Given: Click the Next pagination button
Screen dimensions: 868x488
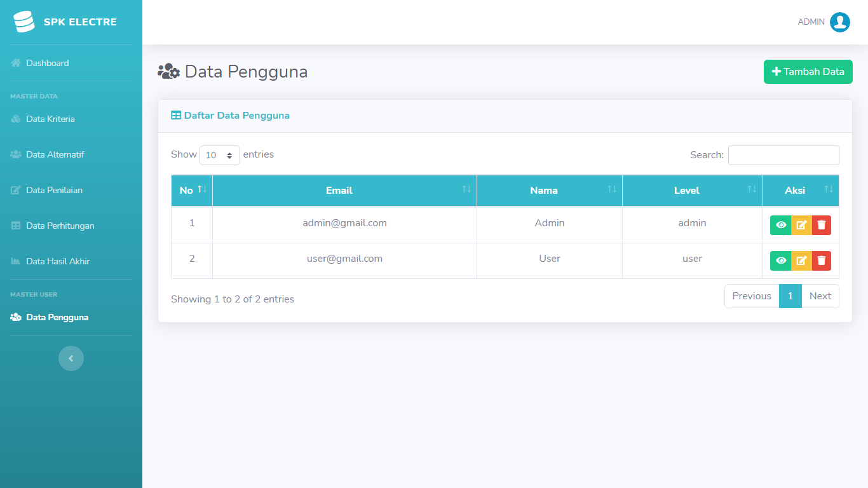Looking at the screenshot, I should pos(820,296).
